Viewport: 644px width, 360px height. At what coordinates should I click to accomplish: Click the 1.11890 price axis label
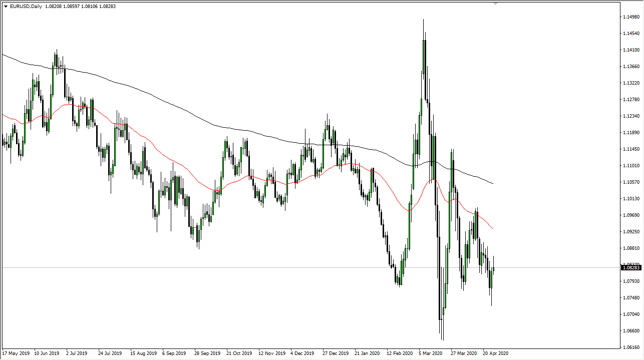tap(631, 133)
